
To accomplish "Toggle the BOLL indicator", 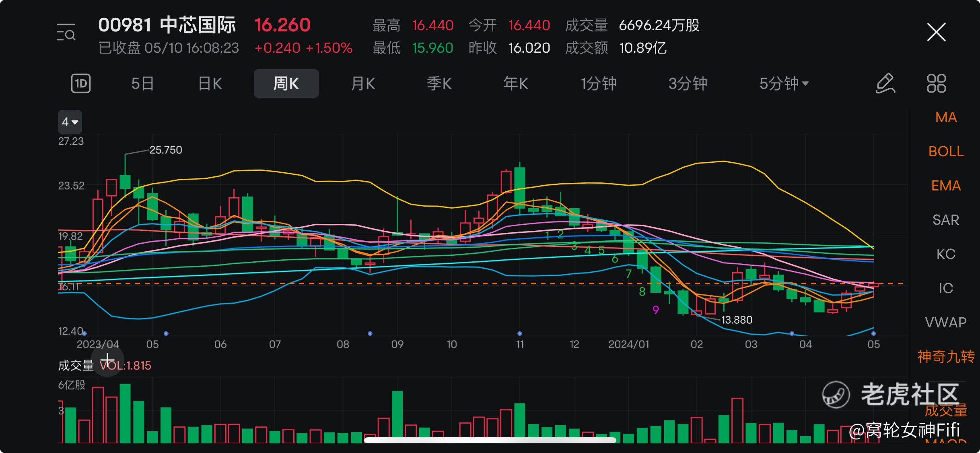I will pyautogui.click(x=946, y=151).
